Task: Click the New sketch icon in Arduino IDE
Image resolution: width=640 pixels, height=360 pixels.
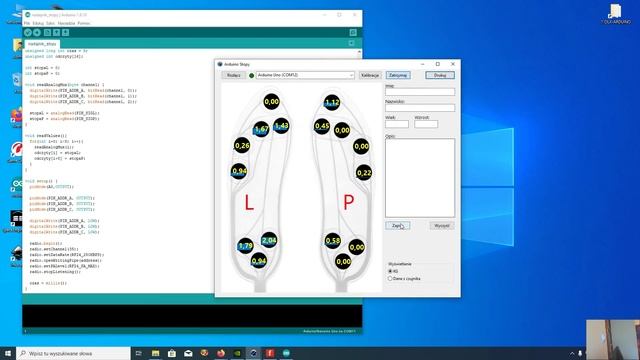Action: [x=47, y=33]
